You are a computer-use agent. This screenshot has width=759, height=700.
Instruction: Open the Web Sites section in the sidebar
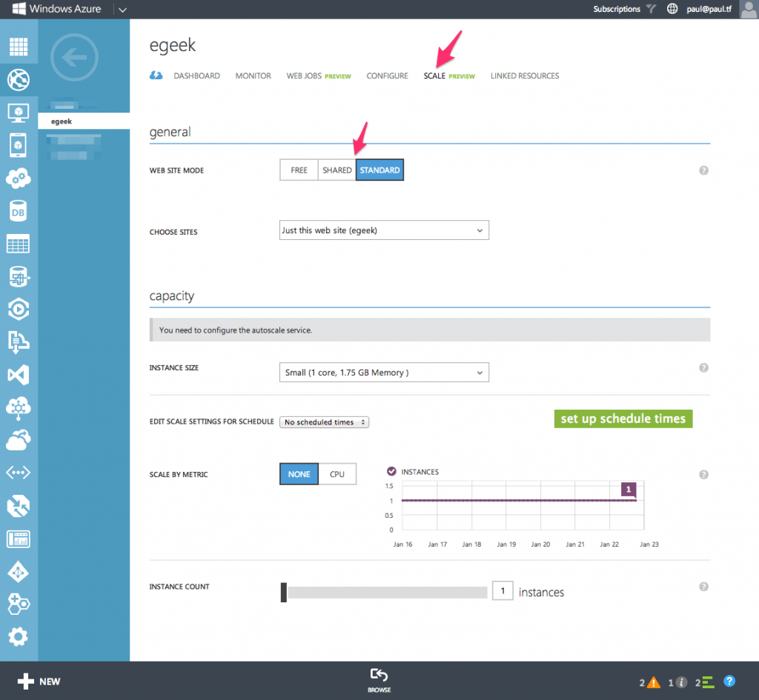[x=19, y=79]
